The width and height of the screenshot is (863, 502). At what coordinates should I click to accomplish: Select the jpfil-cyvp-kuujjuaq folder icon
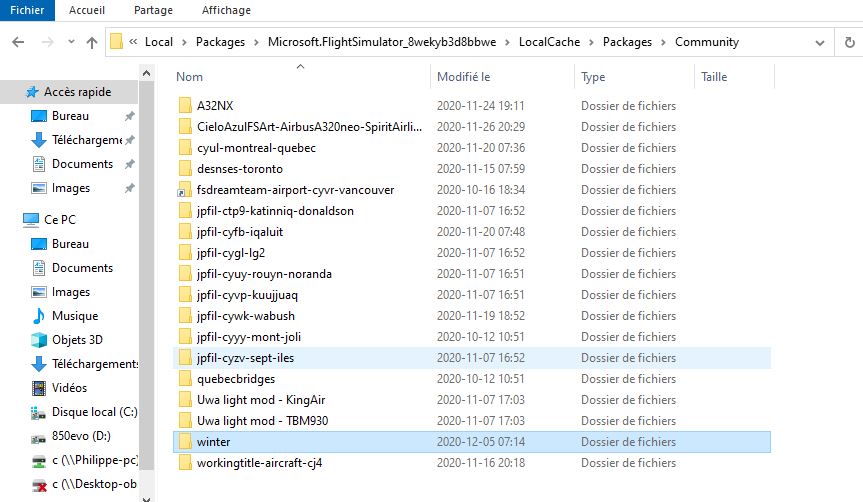click(185, 295)
